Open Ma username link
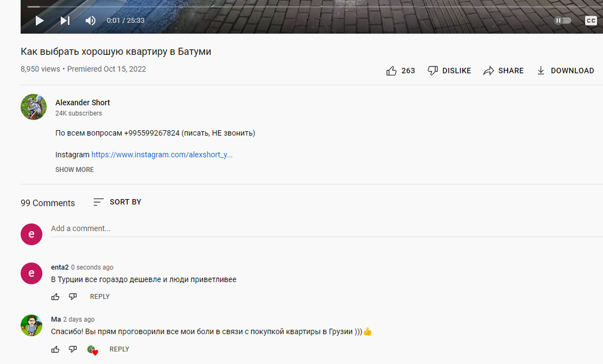Viewport: 603px width, 364px height. (x=56, y=319)
